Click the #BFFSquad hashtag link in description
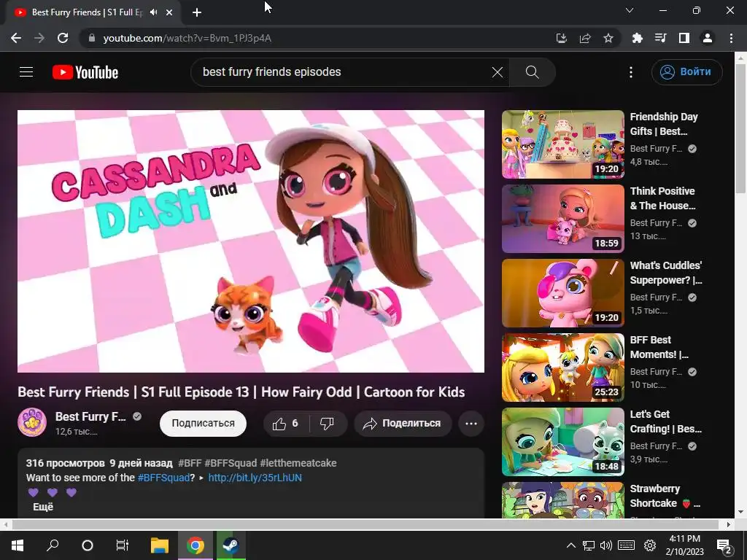The width and height of the screenshot is (747, 560). [163, 478]
